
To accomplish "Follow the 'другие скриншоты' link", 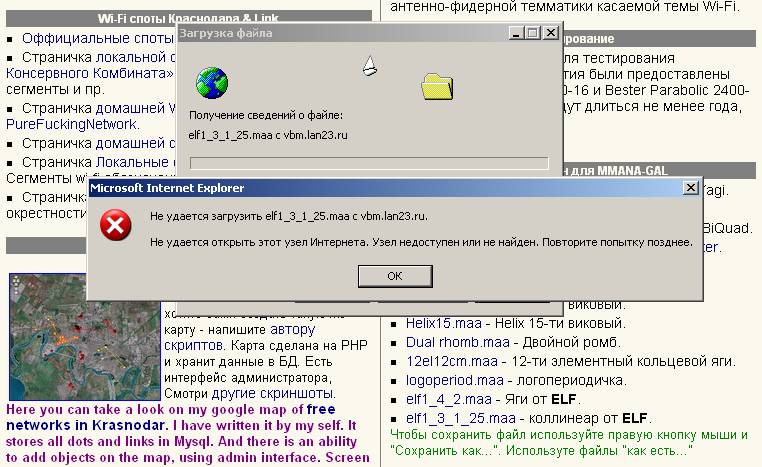I will tap(272, 393).
